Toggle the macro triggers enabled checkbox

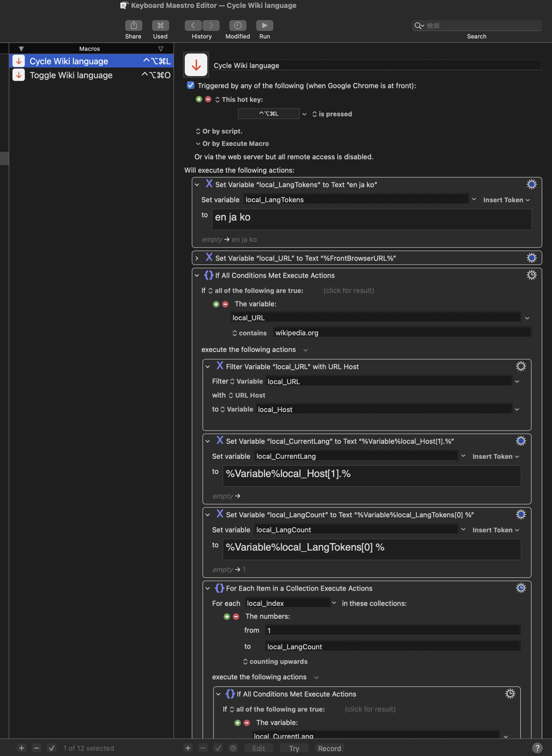click(190, 85)
